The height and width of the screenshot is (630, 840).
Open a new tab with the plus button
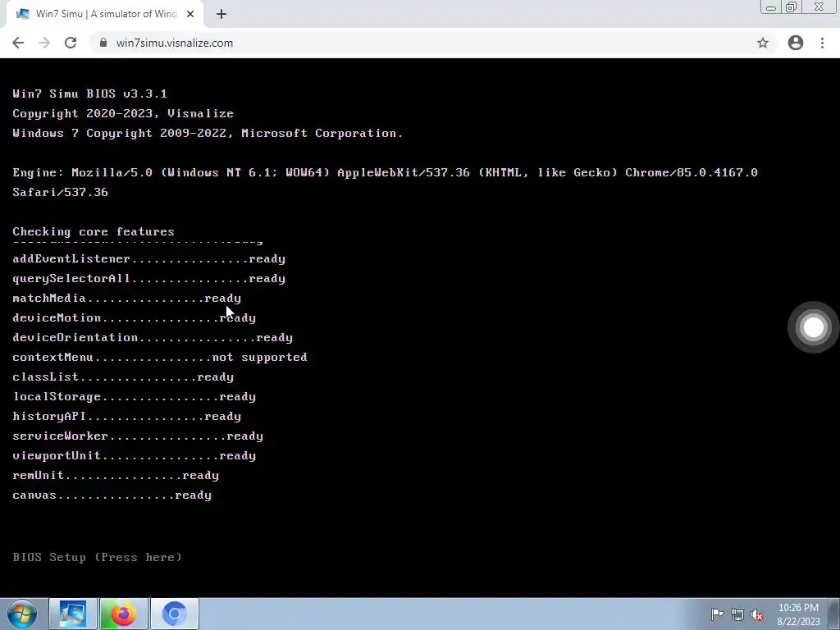[221, 14]
